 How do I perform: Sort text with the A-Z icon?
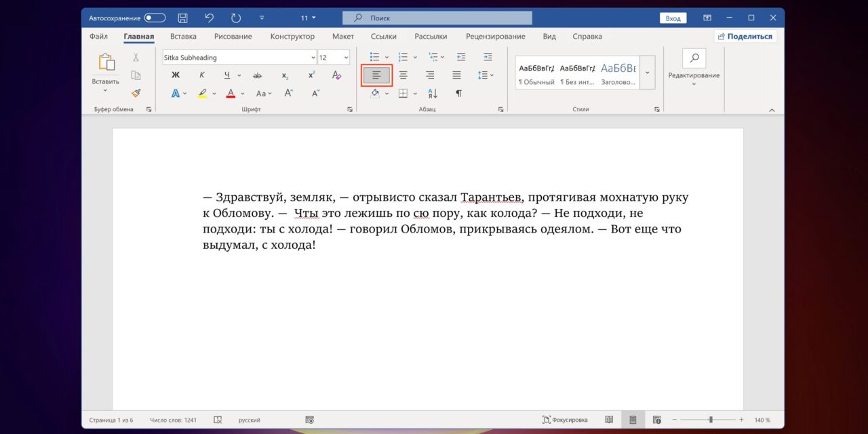click(432, 94)
